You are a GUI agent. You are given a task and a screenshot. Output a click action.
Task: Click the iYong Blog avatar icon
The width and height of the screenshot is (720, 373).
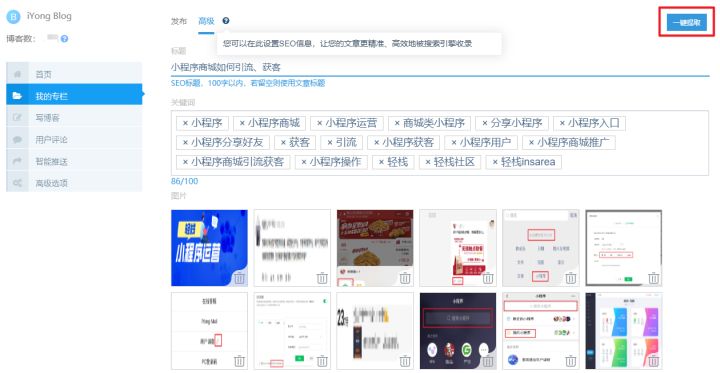[13, 17]
